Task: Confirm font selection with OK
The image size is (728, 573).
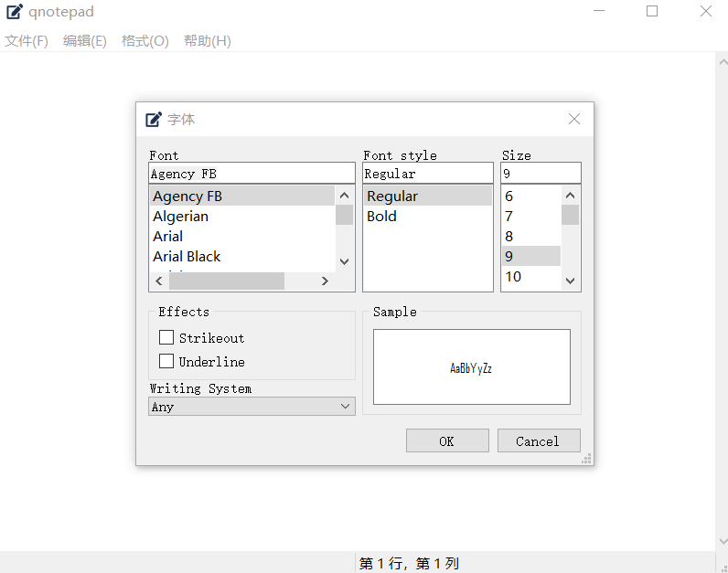Action: [446, 441]
